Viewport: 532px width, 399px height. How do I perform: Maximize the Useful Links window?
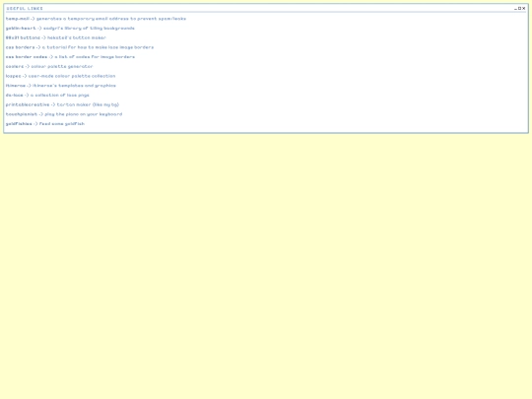(x=520, y=9)
